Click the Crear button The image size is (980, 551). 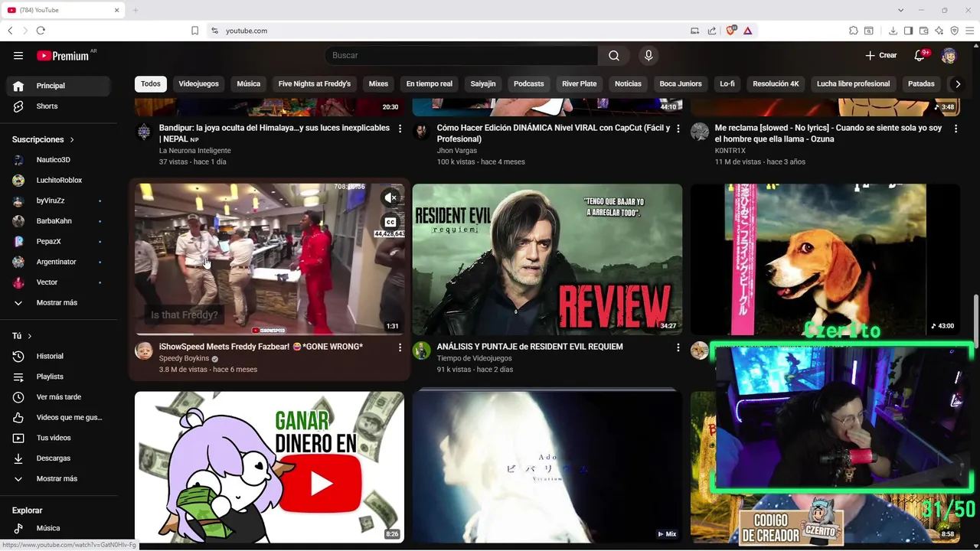pos(881,55)
